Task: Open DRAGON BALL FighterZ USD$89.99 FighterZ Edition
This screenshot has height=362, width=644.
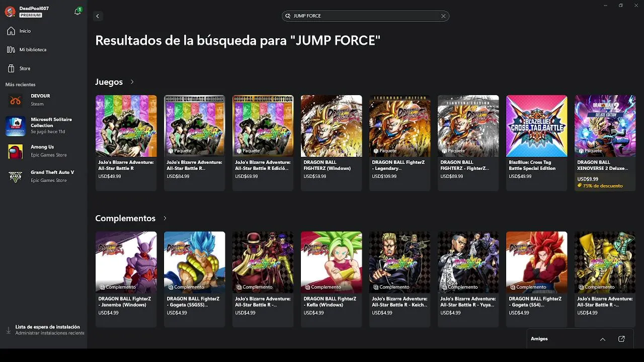Action: (468, 143)
